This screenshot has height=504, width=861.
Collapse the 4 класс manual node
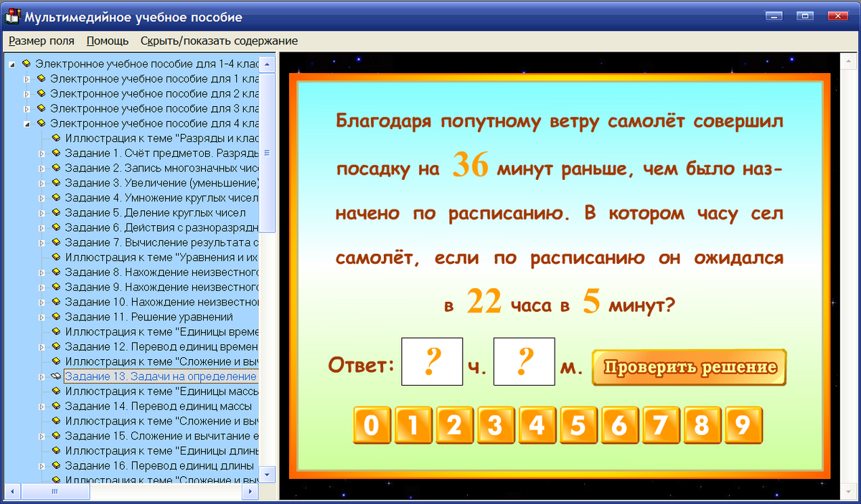pos(27,124)
